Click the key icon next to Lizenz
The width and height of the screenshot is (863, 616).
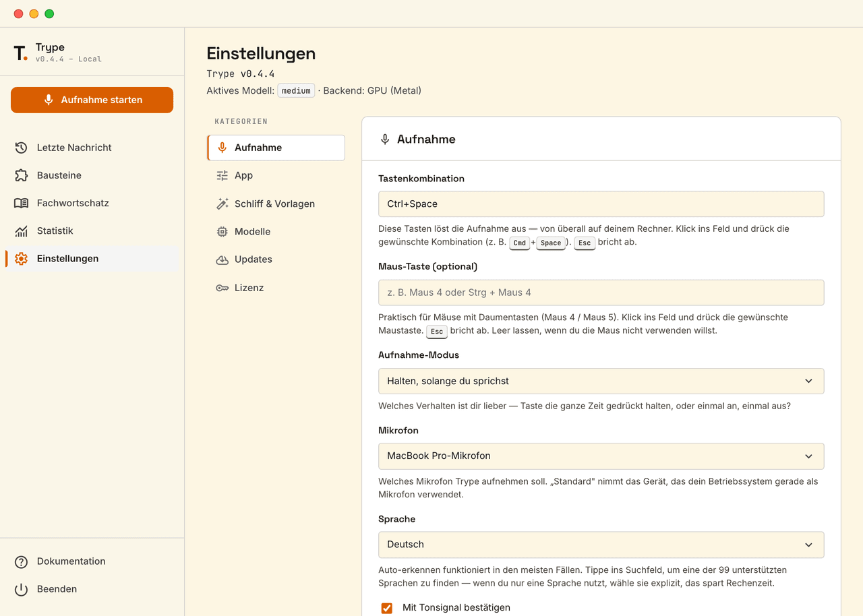coord(222,288)
